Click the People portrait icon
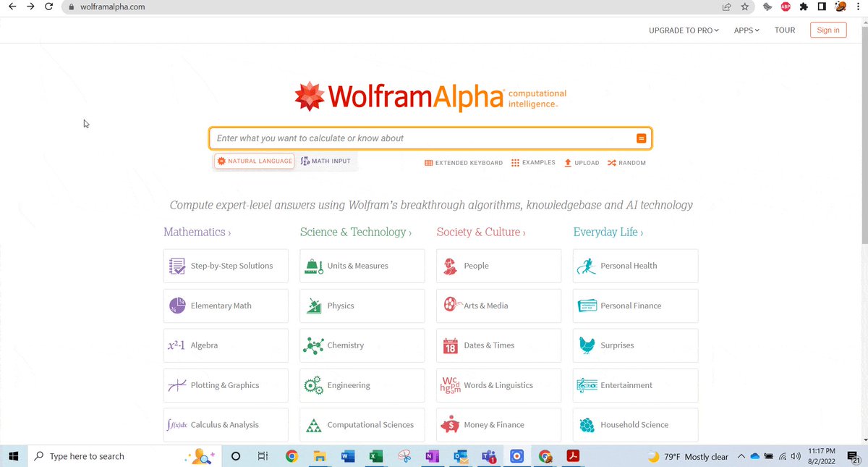 450,266
